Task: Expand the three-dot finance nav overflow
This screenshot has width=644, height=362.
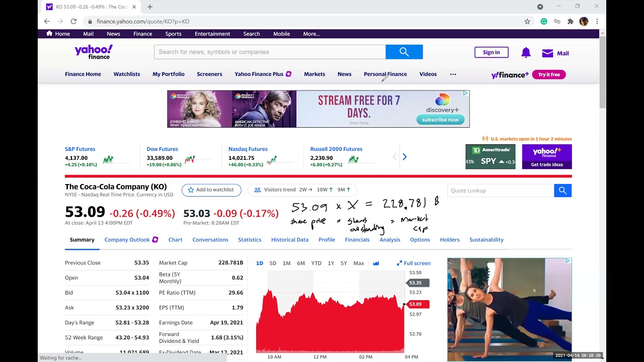Action: (x=453, y=74)
